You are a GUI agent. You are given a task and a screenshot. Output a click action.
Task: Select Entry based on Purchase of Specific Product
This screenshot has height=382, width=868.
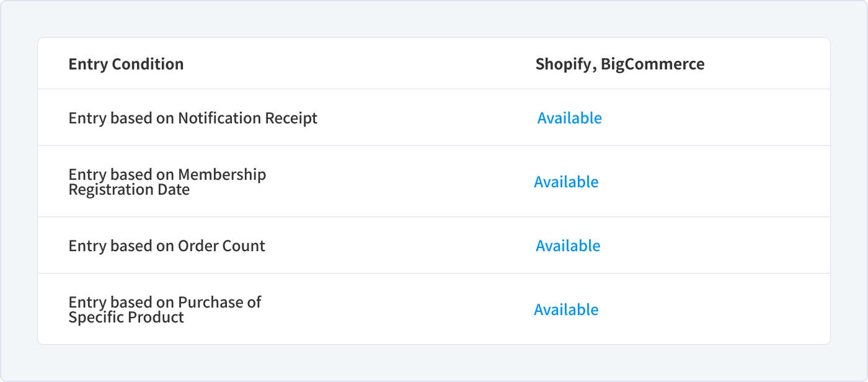(x=165, y=309)
